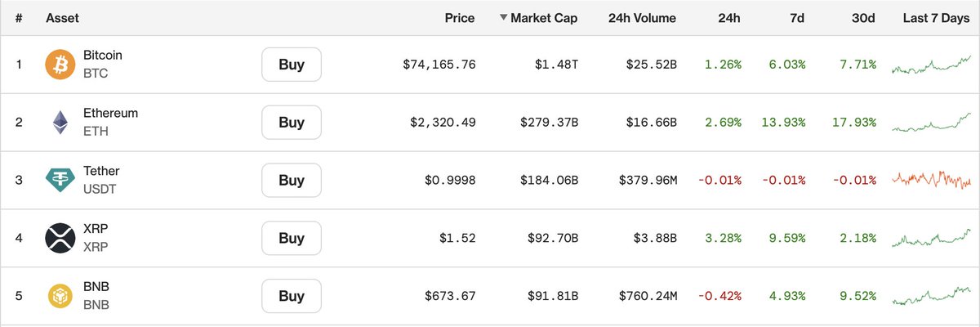Image resolution: width=980 pixels, height=327 pixels.
Task: Sort table by Price column header
Action: point(460,18)
